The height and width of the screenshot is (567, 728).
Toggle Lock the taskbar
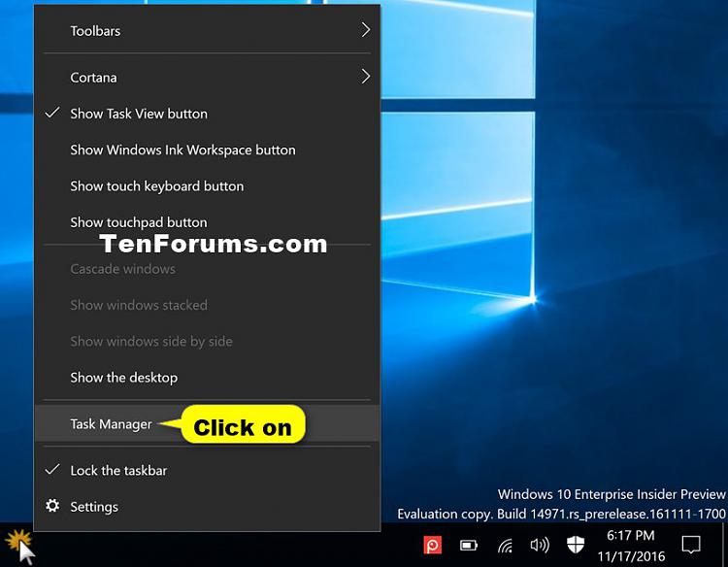pyautogui.click(x=207, y=471)
